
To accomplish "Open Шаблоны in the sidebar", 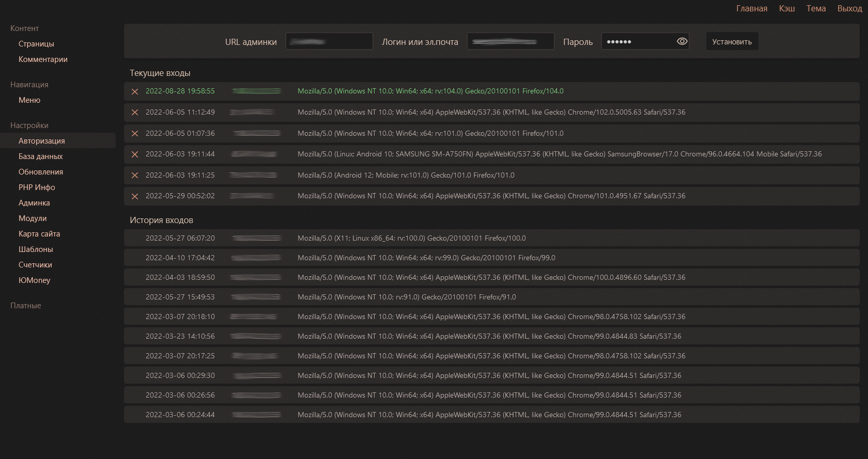I will point(36,249).
